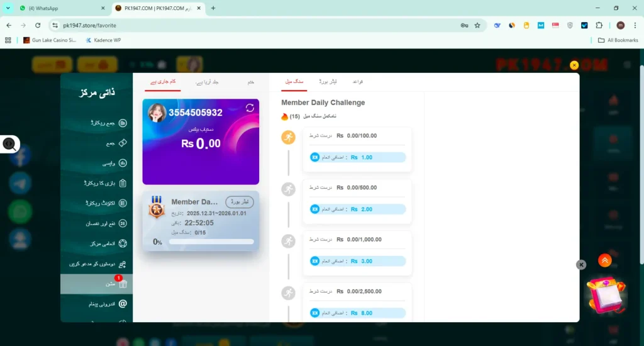This screenshot has height=346, width=644.
Task: Click the Rs 0.00 balance amount
Action: click(201, 143)
